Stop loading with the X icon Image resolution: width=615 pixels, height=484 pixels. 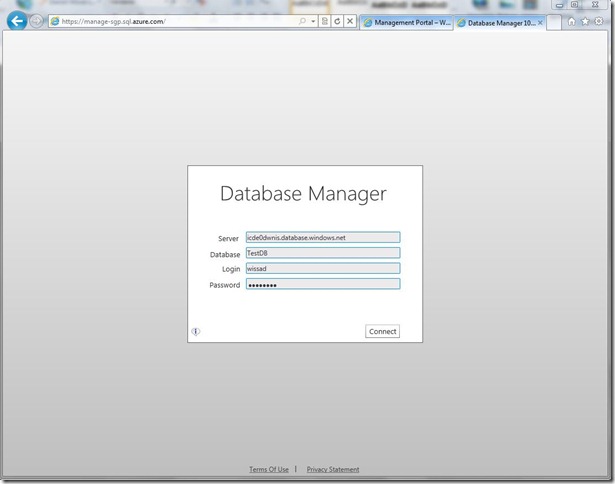click(350, 21)
